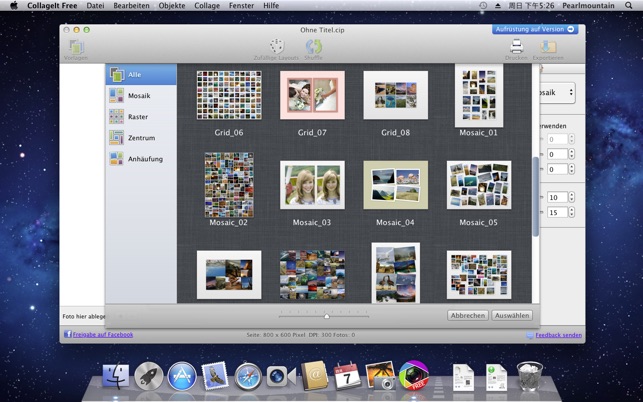Open the CollageIt Free Dock icon
This screenshot has height=402, width=643.
coord(413,376)
